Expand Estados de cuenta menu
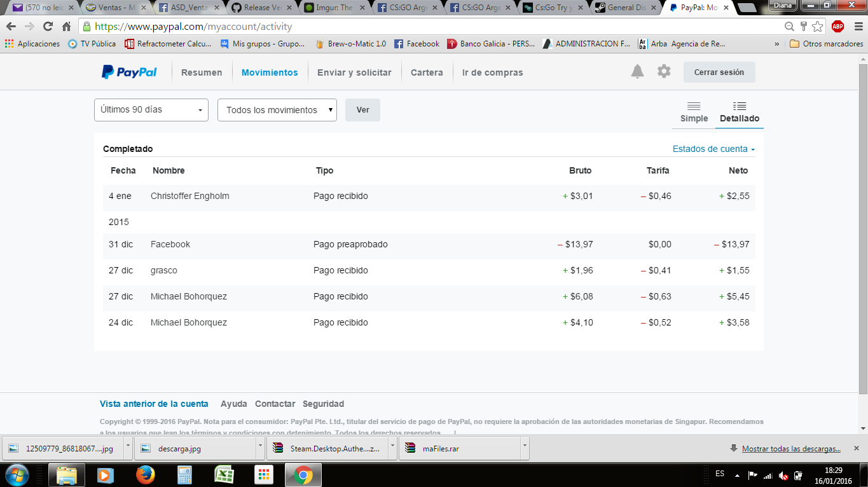Screen dimensions: 868x487 pos(713,149)
